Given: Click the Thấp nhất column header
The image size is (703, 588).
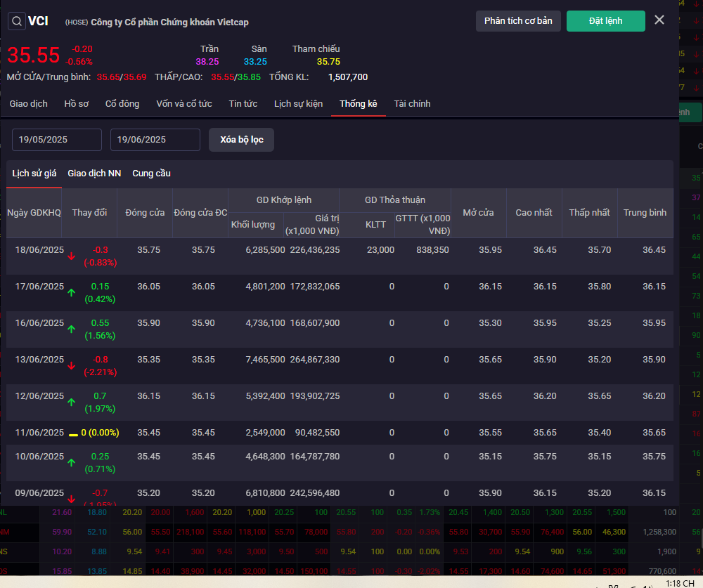Looking at the screenshot, I should pos(589,212).
